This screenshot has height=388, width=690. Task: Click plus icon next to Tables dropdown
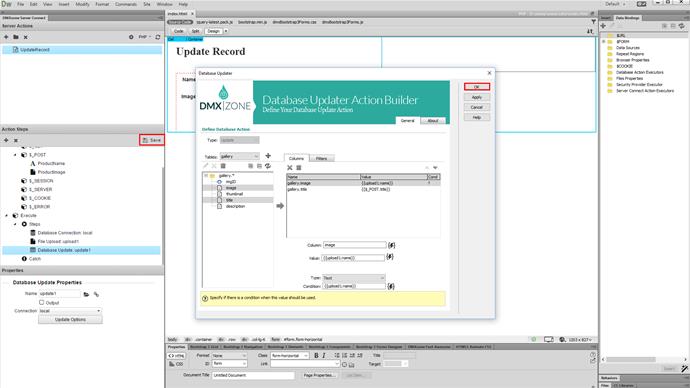pos(268,156)
